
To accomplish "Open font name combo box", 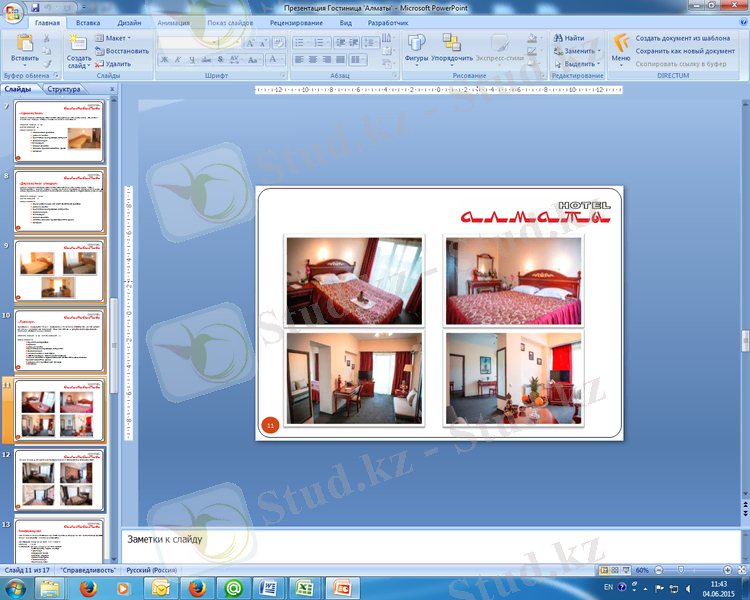I will click(x=189, y=43).
